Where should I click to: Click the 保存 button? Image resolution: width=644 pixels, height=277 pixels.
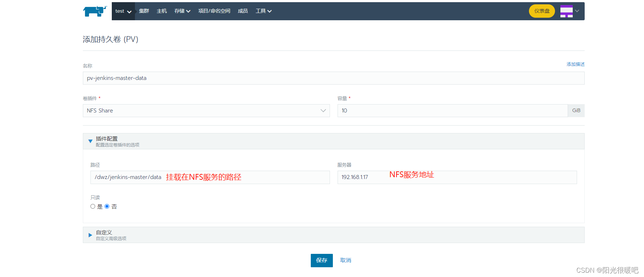point(322,260)
